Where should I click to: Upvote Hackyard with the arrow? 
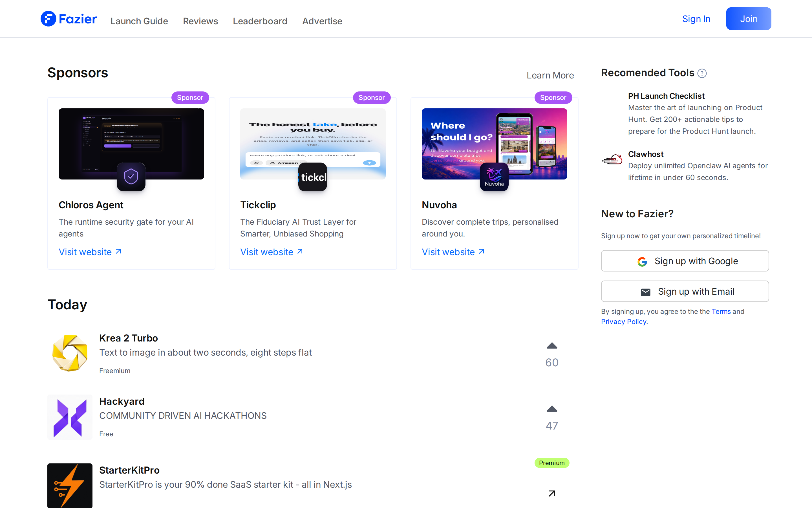(552, 409)
